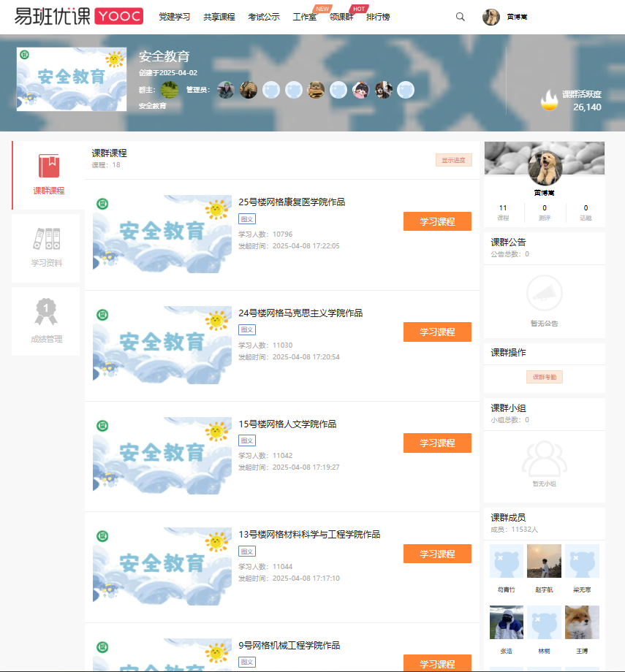Click 学习课程 for 24号楼网格马克思主义学院作品
Viewport: 625px width, 672px height.
438,332
